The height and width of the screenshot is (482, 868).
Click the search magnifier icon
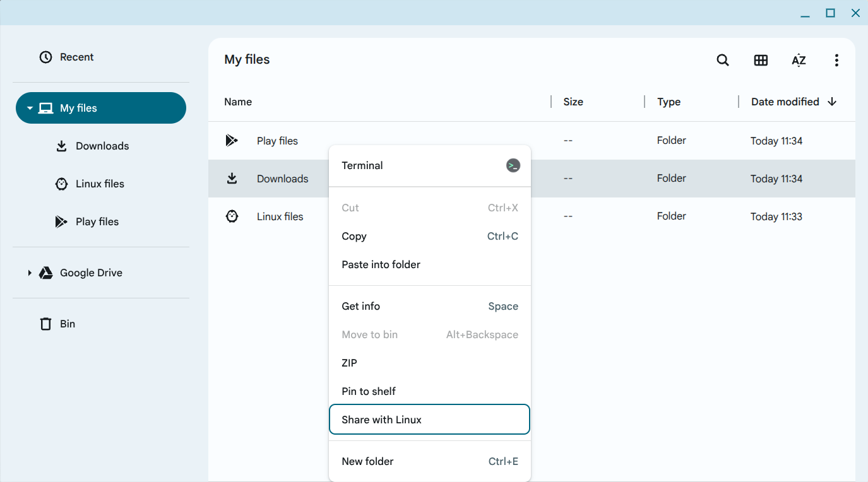(723, 60)
